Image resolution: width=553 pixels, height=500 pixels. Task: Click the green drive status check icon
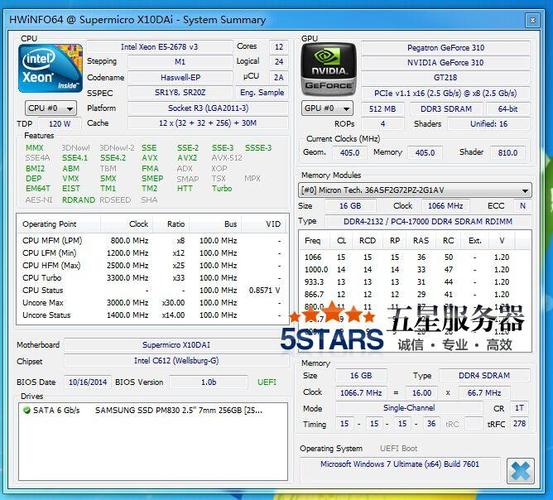click(26, 410)
